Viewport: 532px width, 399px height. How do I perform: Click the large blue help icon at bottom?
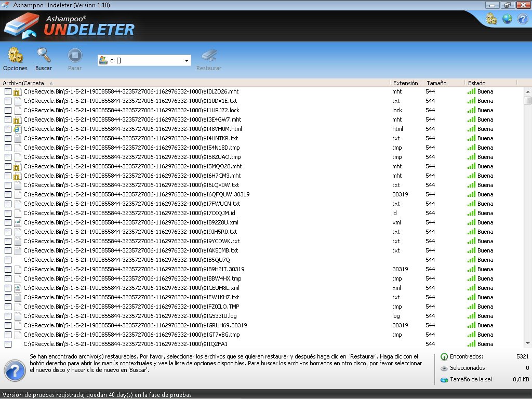click(14, 369)
